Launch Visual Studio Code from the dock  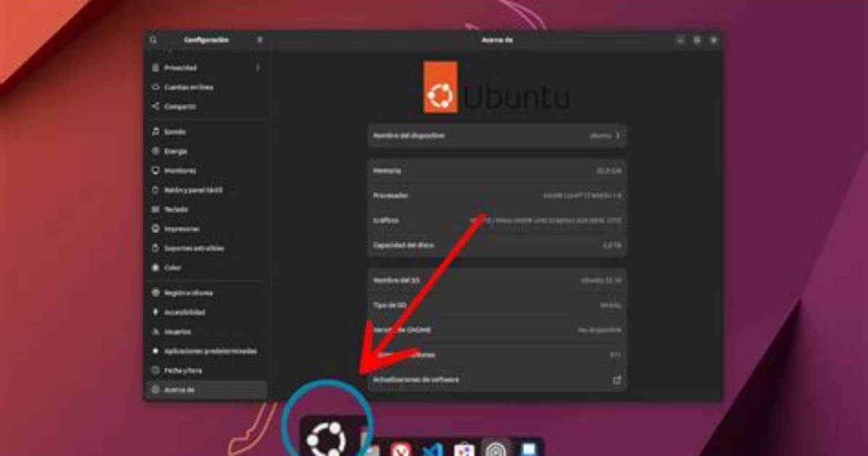tap(433, 449)
